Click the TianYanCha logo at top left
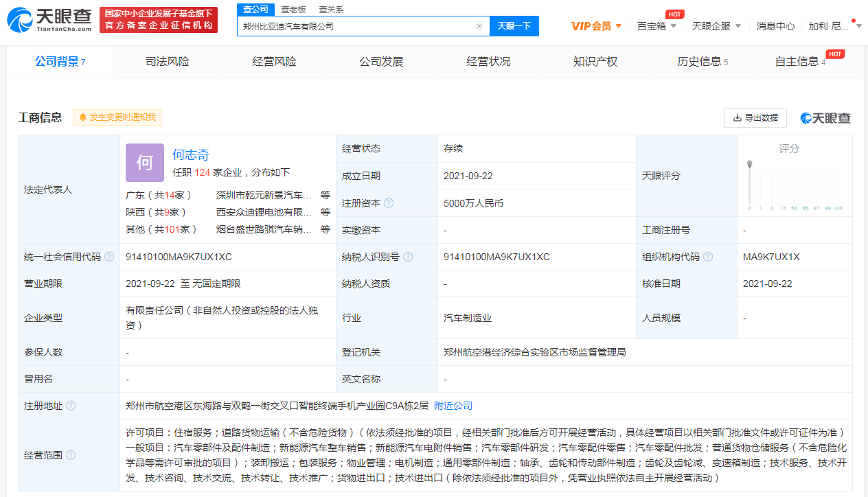The width and height of the screenshot is (868, 497). tap(49, 21)
